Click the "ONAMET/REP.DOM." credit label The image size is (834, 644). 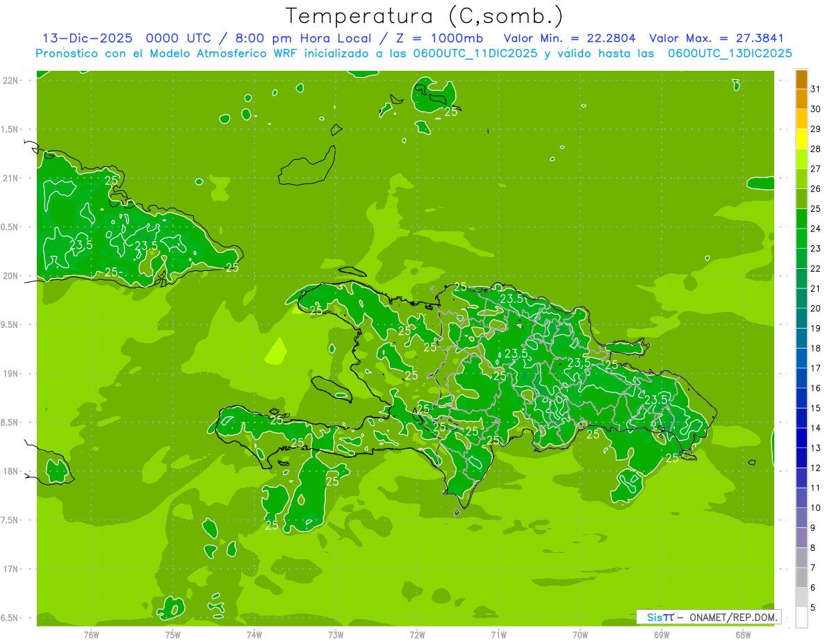733,617
